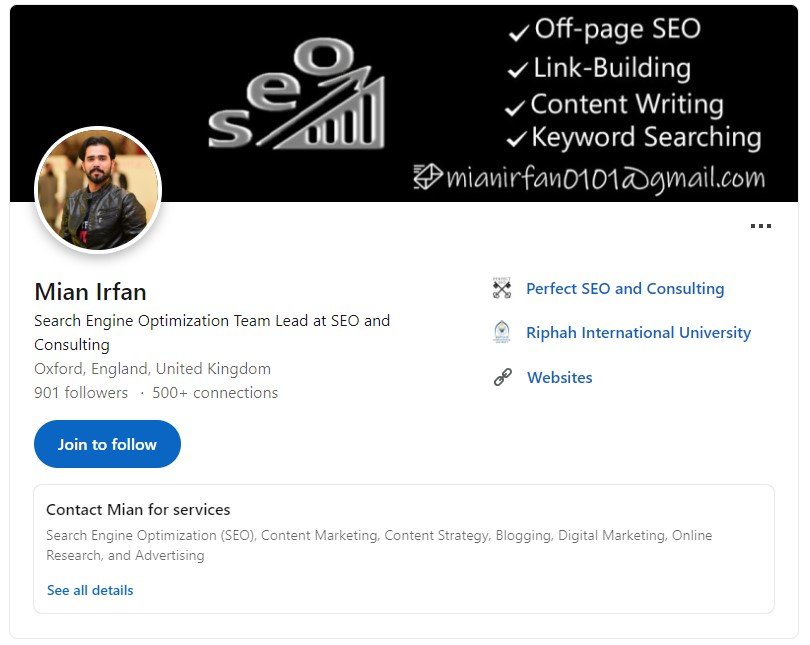Click the Riphah International University crest icon
This screenshot has width=810, height=645.
tap(502, 332)
